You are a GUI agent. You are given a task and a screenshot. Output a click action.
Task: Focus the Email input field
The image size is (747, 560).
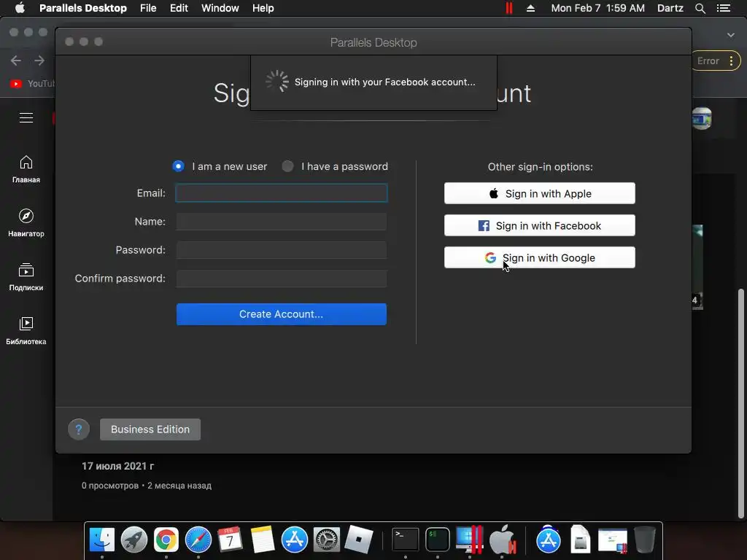click(282, 192)
